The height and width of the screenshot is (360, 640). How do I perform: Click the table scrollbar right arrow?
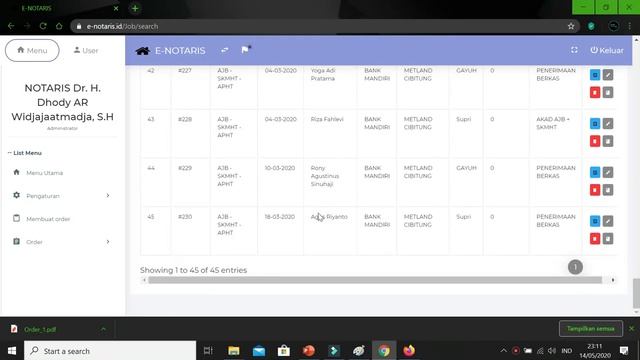coord(613,280)
